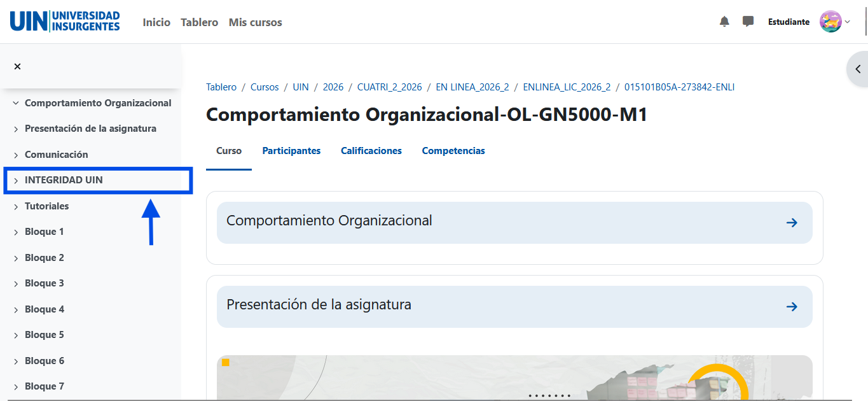Open the Competencias tab
This screenshot has height=401, width=868.
pyautogui.click(x=453, y=151)
